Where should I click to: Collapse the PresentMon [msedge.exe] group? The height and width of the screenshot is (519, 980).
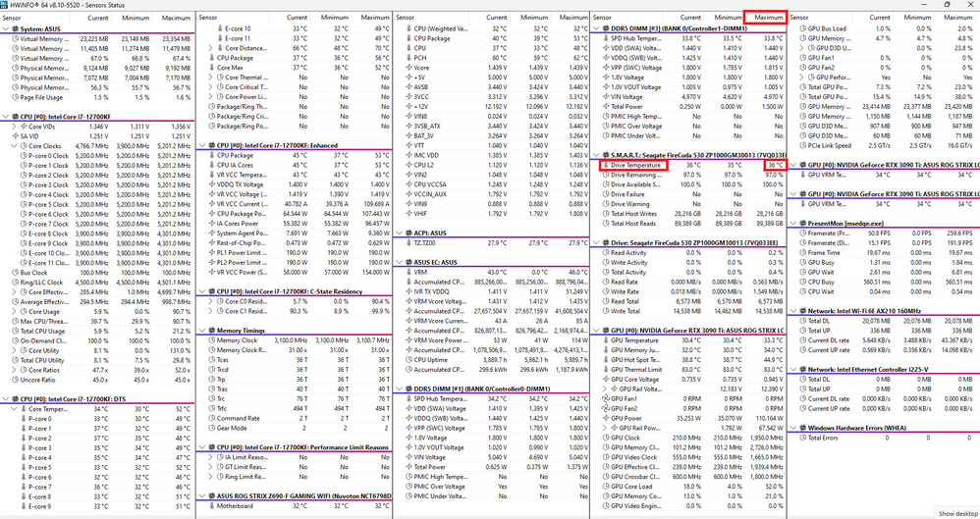[x=793, y=224]
